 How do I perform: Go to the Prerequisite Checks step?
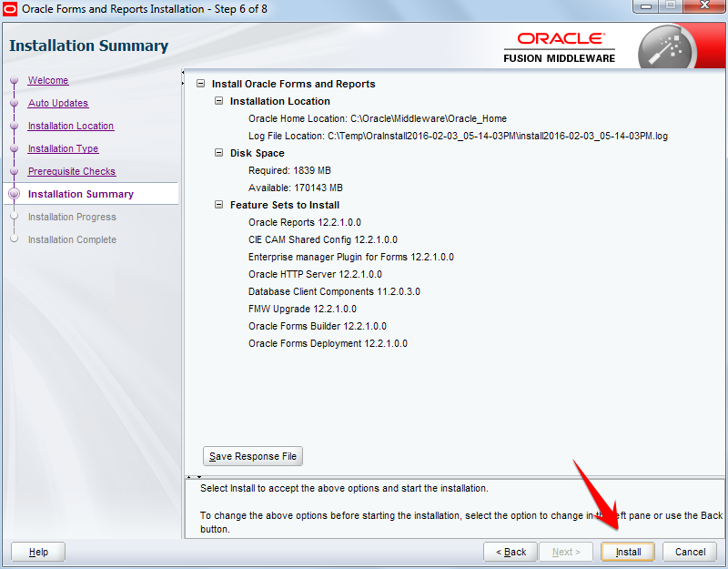tap(72, 171)
